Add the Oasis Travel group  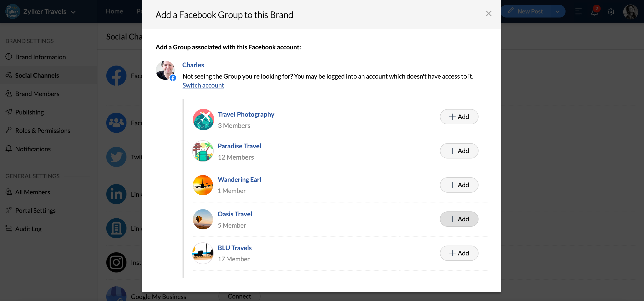(x=459, y=219)
